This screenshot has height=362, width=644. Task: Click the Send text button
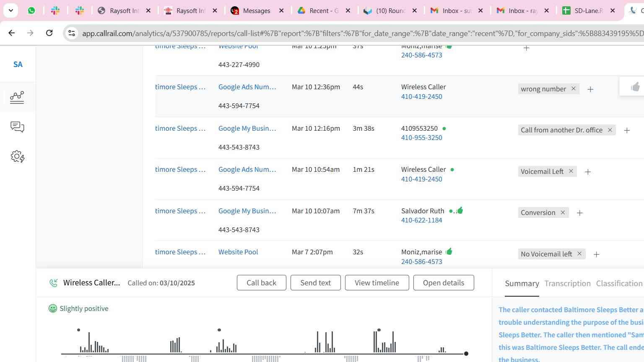pyautogui.click(x=316, y=283)
